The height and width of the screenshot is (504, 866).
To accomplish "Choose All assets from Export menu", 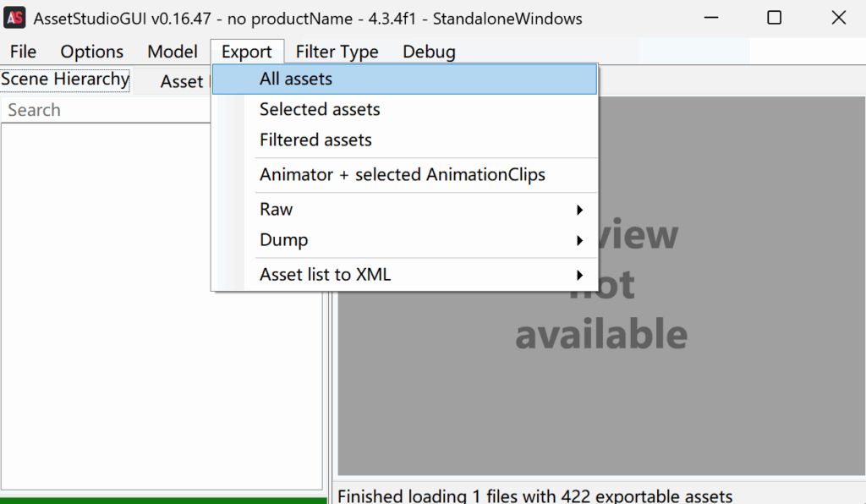I will coord(296,79).
